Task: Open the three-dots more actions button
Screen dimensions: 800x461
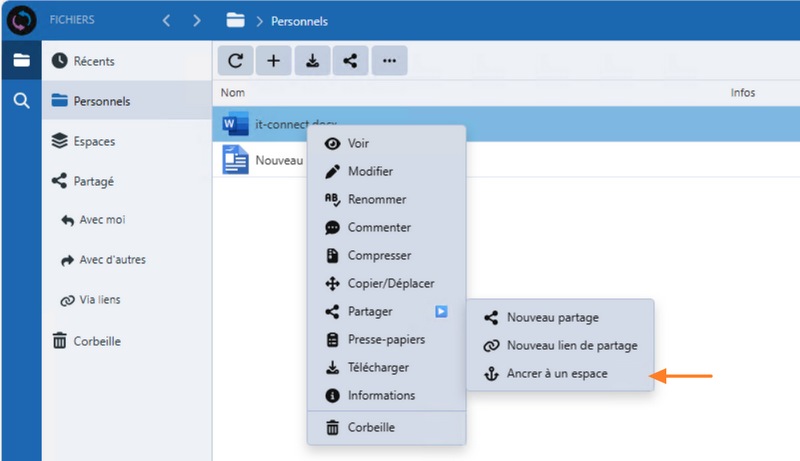Action: (x=389, y=61)
